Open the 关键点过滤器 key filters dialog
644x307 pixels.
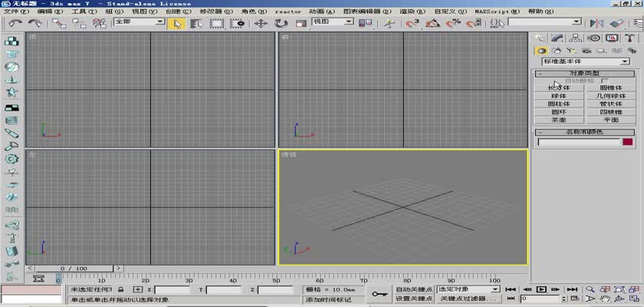[468, 299]
